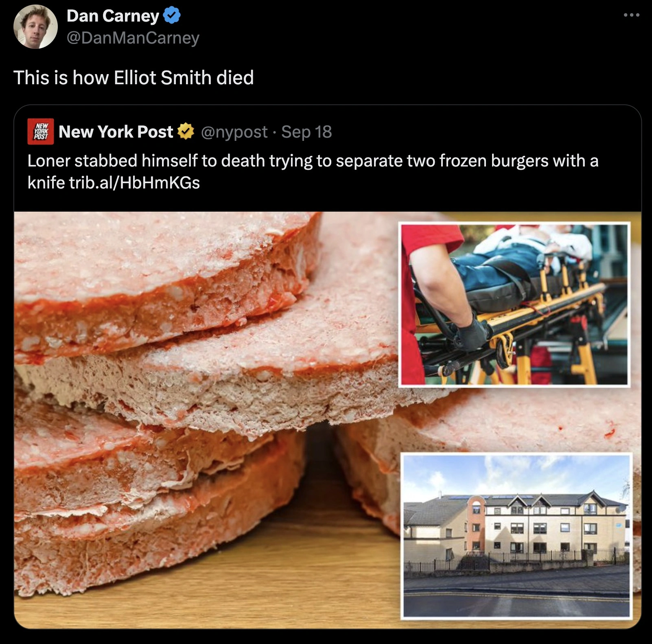Click the frozen burger patties main image

coord(203,419)
